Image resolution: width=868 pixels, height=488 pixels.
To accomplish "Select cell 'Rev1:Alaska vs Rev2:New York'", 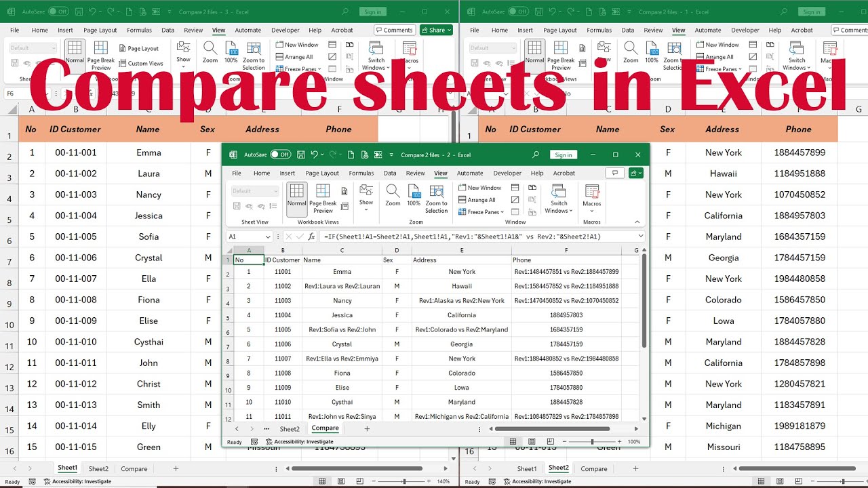I will coord(462,300).
